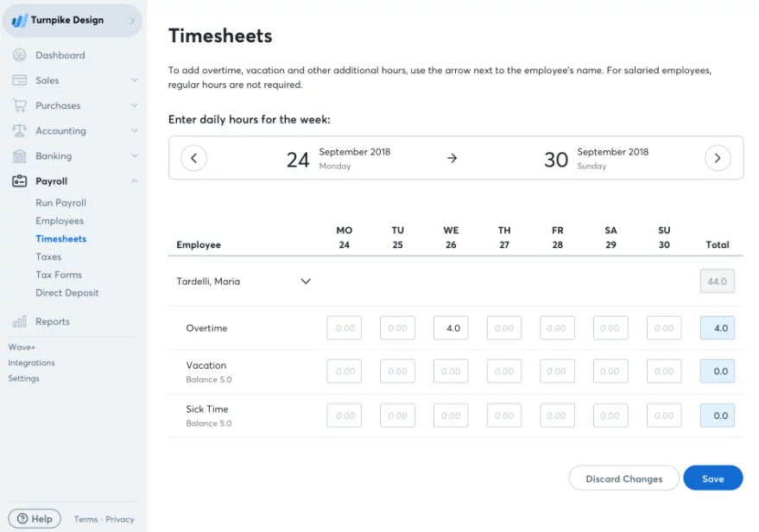Expand the Accounting sidebar menu
This screenshot has height=532, width=759.
coord(133,130)
